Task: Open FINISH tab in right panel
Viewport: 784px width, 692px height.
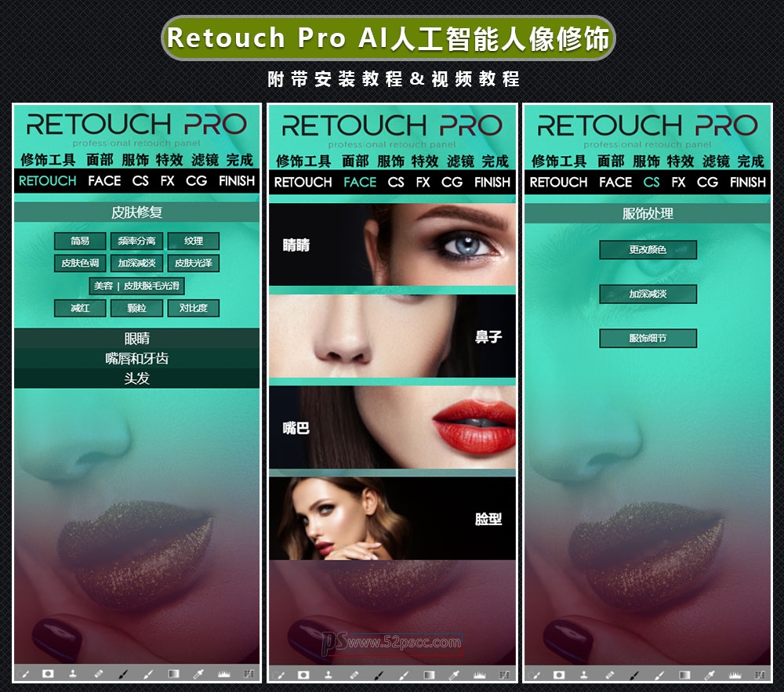Action: pos(747,183)
